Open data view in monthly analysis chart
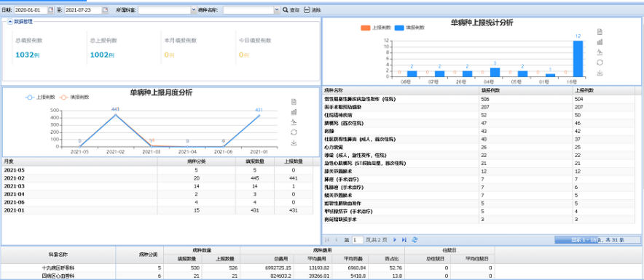The width and height of the screenshot is (644, 280). click(294, 102)
